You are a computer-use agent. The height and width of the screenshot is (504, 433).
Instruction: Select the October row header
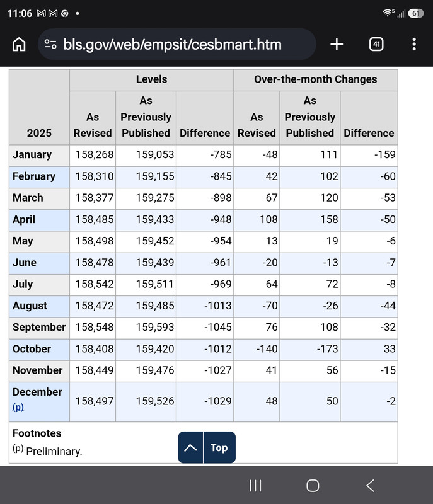(x=39, y=349)
